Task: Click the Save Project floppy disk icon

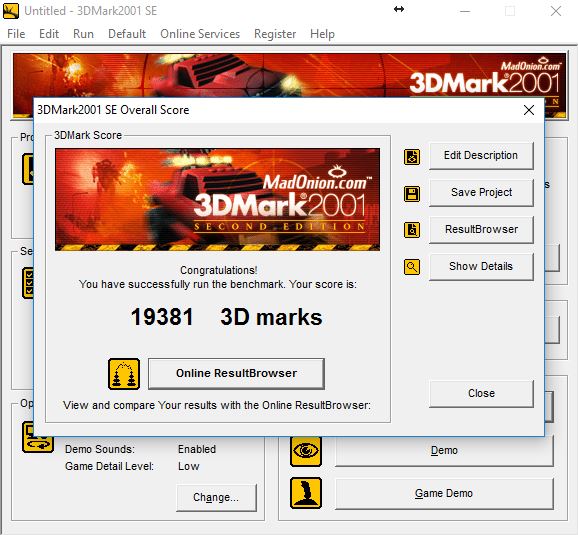Action: click(412, 194)
